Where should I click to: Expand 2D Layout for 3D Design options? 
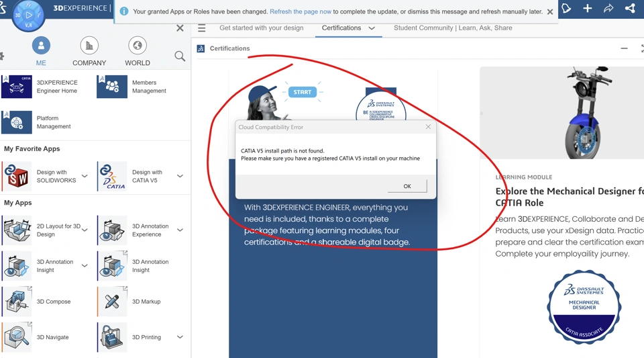(x=85, y=230)
